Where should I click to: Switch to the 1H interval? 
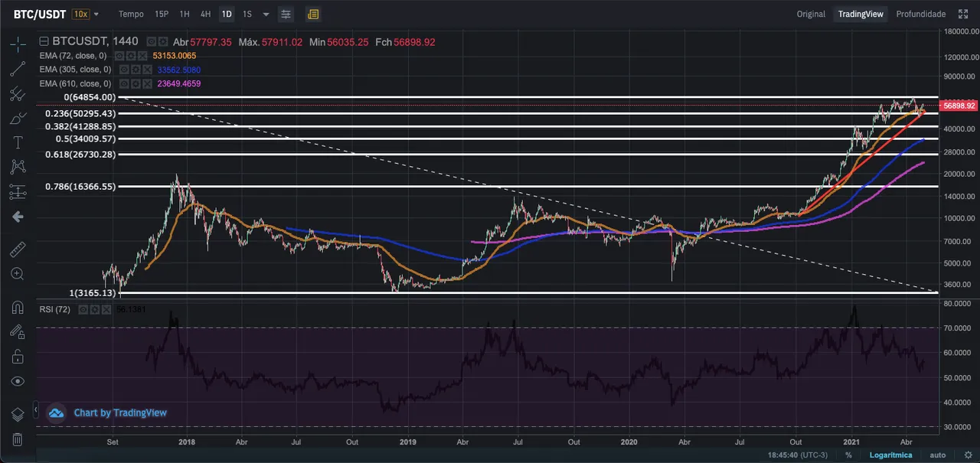click(185, 14)
